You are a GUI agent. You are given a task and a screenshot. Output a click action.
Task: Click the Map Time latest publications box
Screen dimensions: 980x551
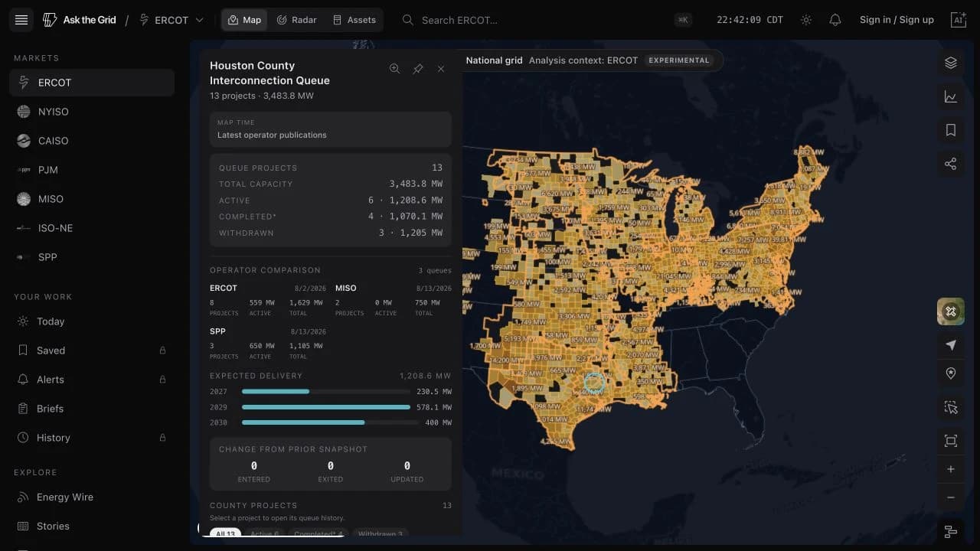pos(331,129)
